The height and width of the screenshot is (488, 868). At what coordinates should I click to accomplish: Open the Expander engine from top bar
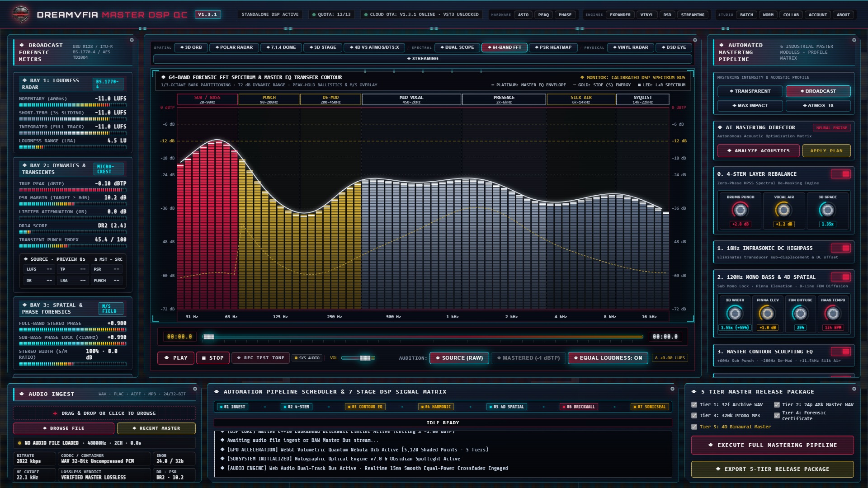(620, 15)
